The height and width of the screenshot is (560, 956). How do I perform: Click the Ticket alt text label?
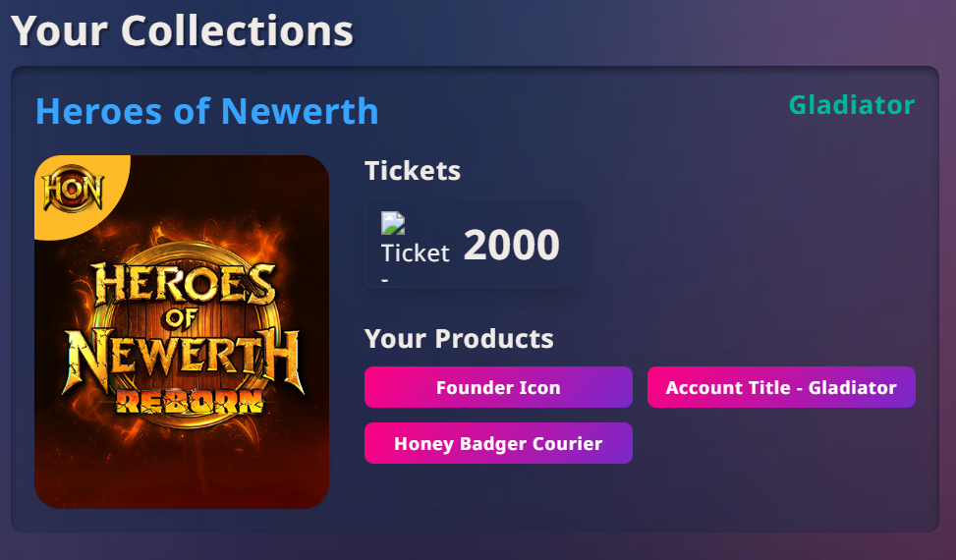(x=415, y=253)
